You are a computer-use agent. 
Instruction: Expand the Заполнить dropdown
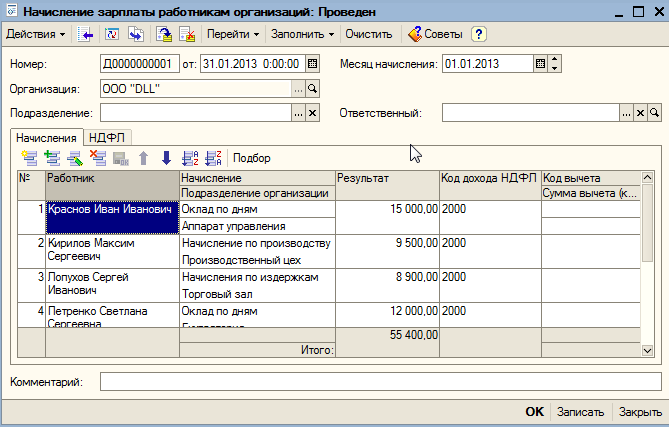(x=302, y=34)
